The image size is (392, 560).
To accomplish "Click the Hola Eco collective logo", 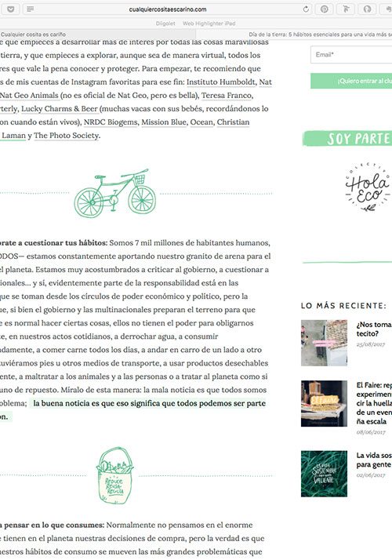I will coord(368,187).
